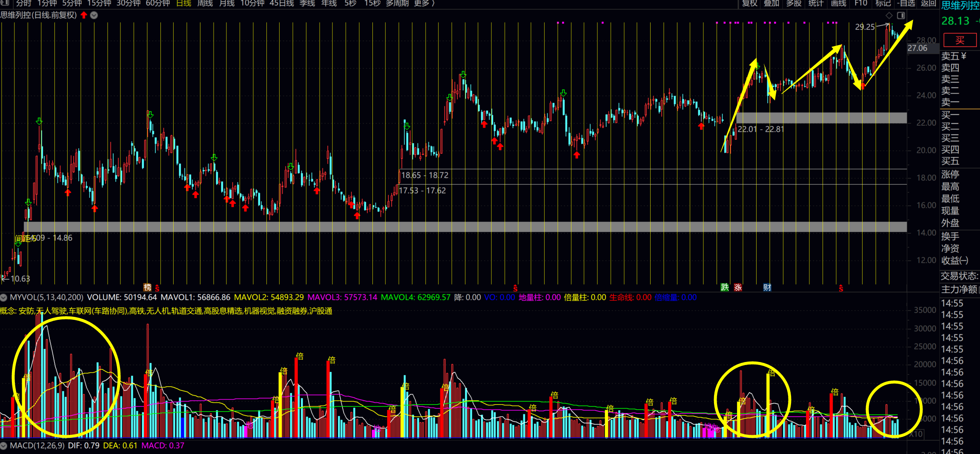Expand the MYVOL indicator settings
980x454 pixels.
(4, 297)
